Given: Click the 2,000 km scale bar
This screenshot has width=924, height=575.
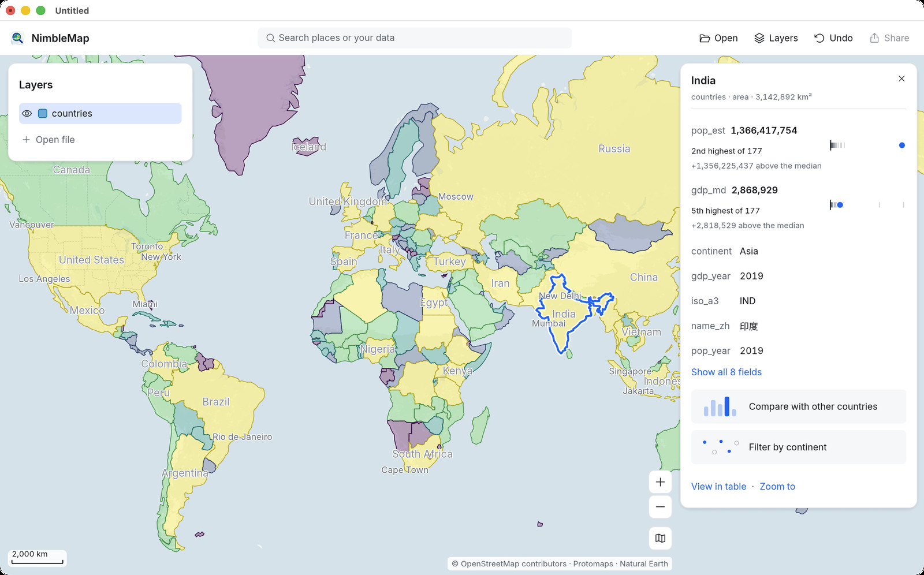Looking at the screenshot, I should (38, 558).
